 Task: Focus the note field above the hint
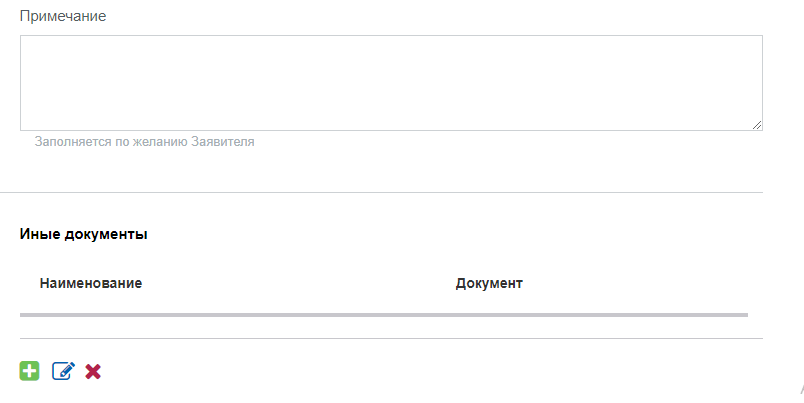pyautogui.click(x=391, y=83)
